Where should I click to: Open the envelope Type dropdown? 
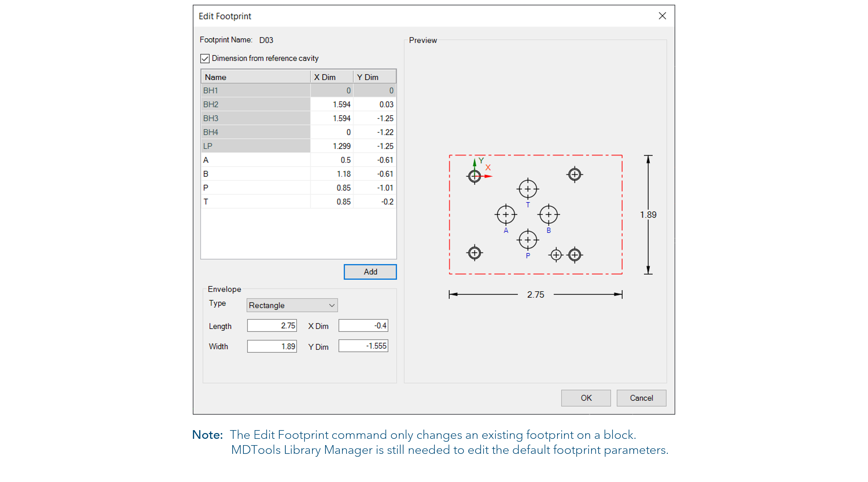coord(292,305)
